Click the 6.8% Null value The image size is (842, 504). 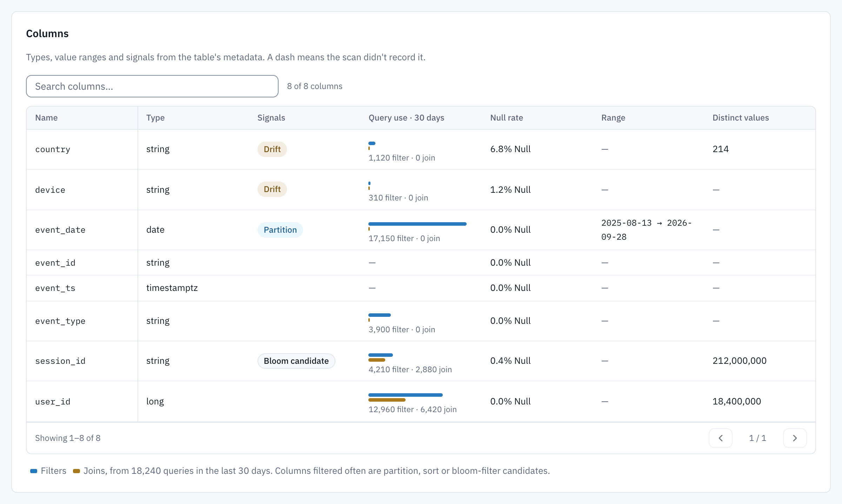point(510,149)
